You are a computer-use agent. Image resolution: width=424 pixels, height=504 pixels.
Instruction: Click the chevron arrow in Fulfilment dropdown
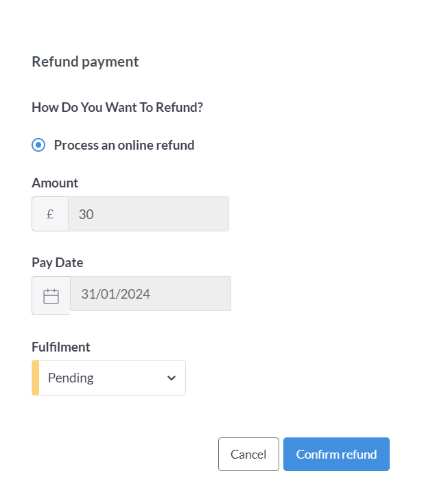[172, 378]
